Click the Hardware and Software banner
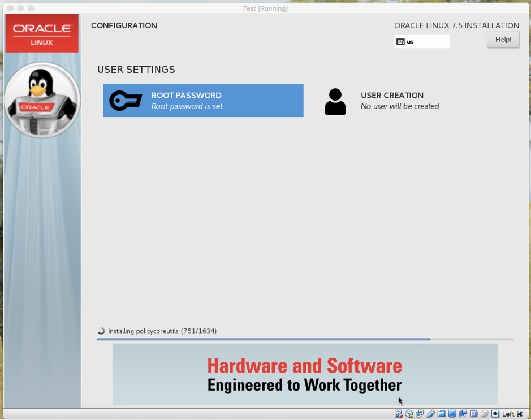531x420 pixels. tap(305, 374)
